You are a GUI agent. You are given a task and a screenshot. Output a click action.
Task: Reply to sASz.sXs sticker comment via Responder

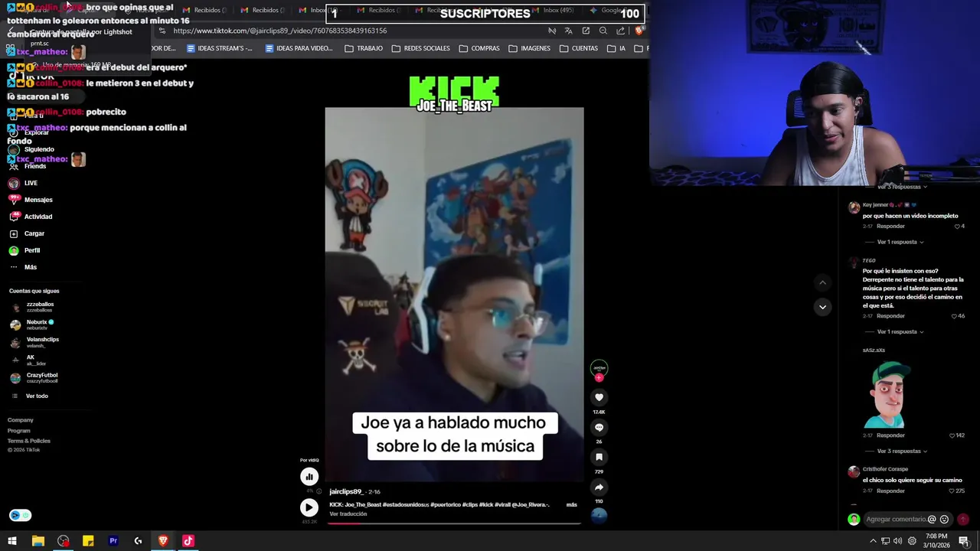click(890, 435)
